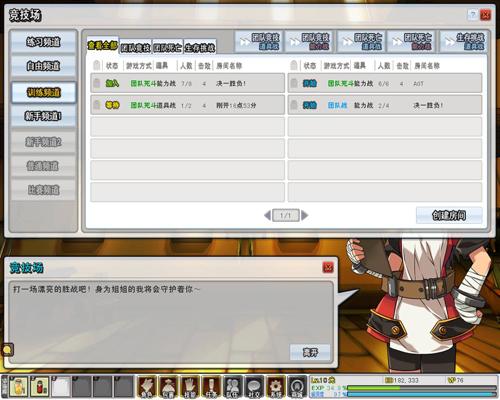The height and width of the screenshot is (400, 500).
Task: Quick join 团队死亡 能力战
Action: click(x=412, y=42)
